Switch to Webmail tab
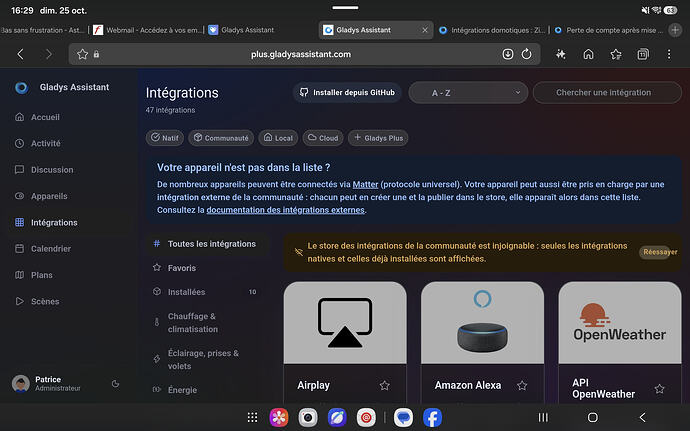The image size is (690, 431). 147,30
